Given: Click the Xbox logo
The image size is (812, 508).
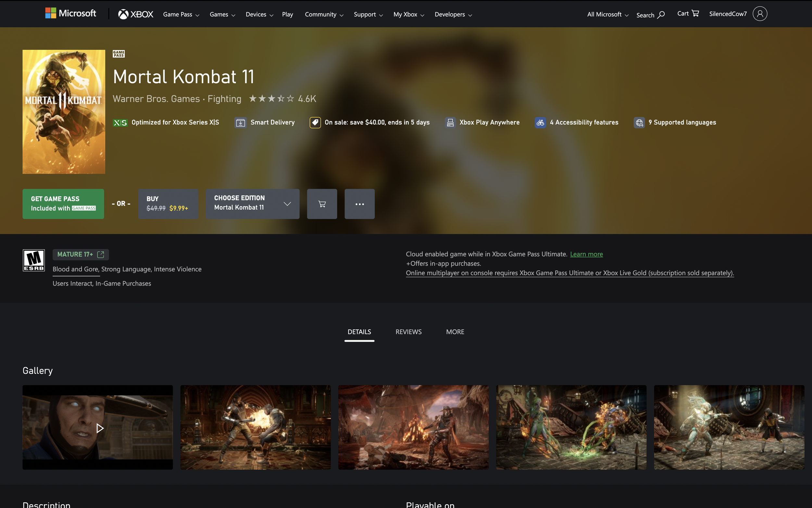Looking at the screenshot, I should (135, 14).
